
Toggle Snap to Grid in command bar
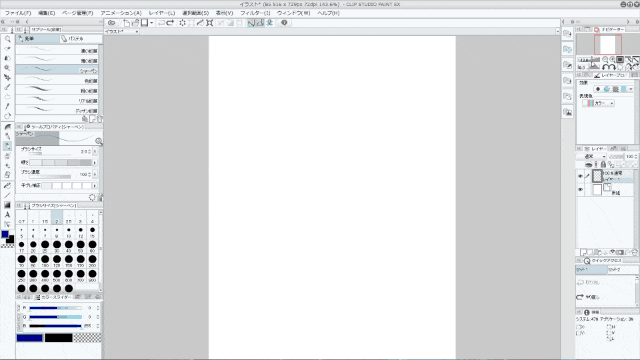pos(269,23)
